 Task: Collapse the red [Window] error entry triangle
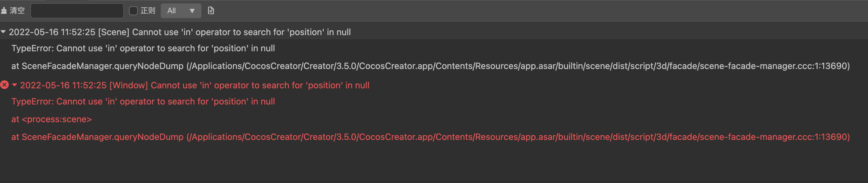pos(15,85)
